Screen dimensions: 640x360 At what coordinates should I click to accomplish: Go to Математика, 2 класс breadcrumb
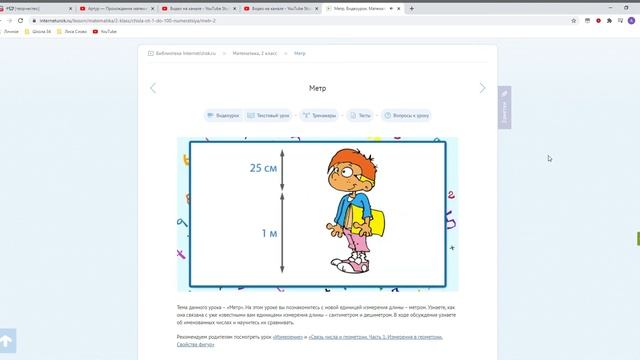click(x=255, y=53)
